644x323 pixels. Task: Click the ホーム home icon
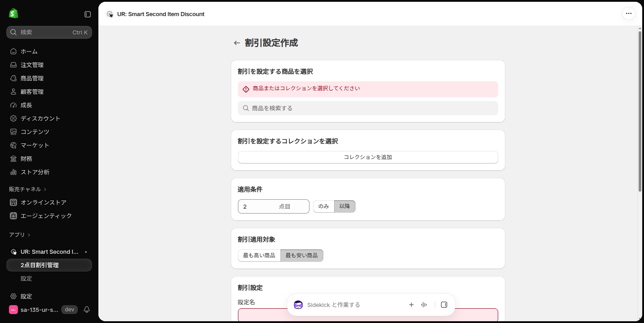[13, 51]
